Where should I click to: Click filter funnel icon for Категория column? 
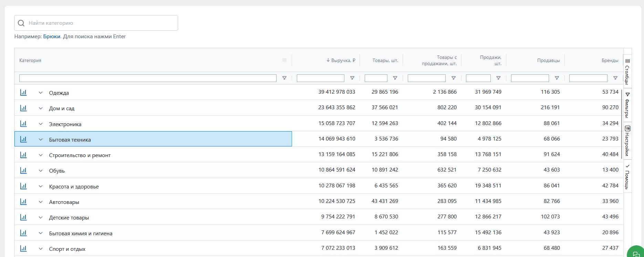[284, 78]
